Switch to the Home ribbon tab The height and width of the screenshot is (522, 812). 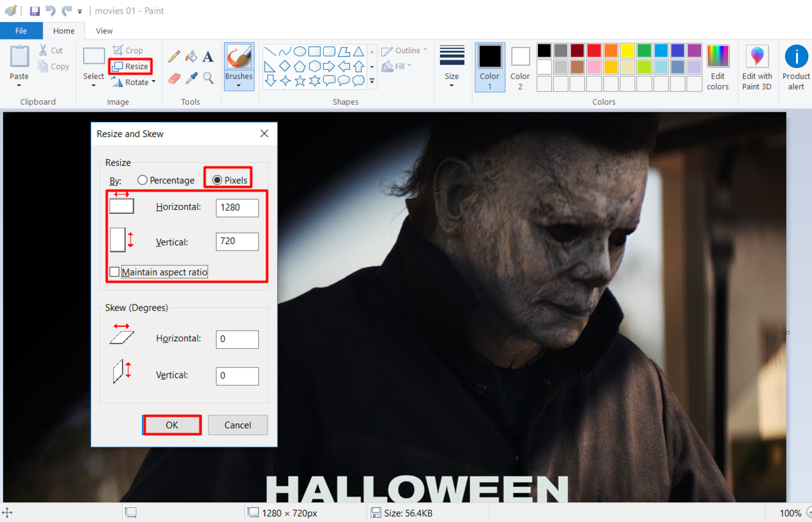(x=63, y=30)
